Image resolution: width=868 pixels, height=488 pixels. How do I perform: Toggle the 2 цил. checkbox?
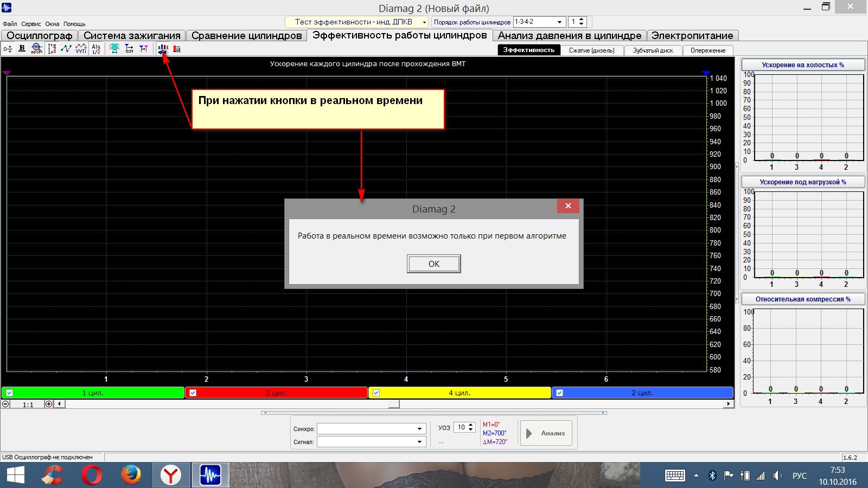[559, 393]
